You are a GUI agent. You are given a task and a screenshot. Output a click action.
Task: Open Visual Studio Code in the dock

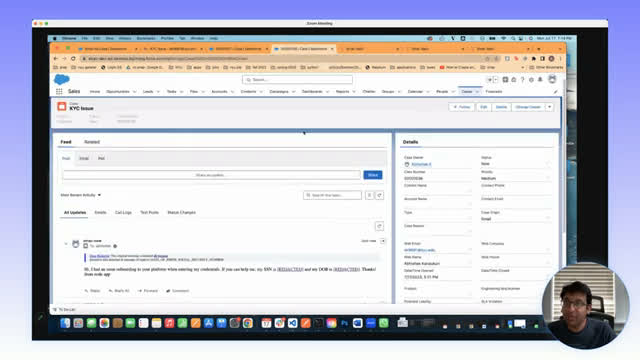(293, 323)
